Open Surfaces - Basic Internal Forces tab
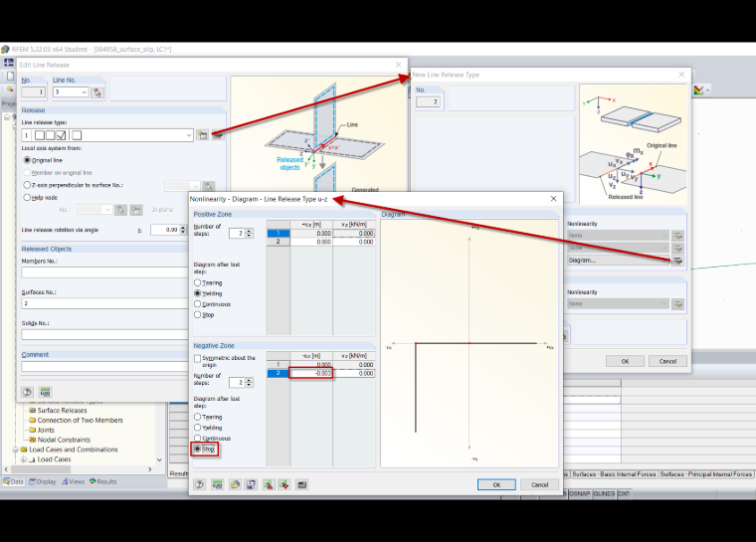Image resolution: width=756 pixels, height=542 pixels. [x=614, y=474]
